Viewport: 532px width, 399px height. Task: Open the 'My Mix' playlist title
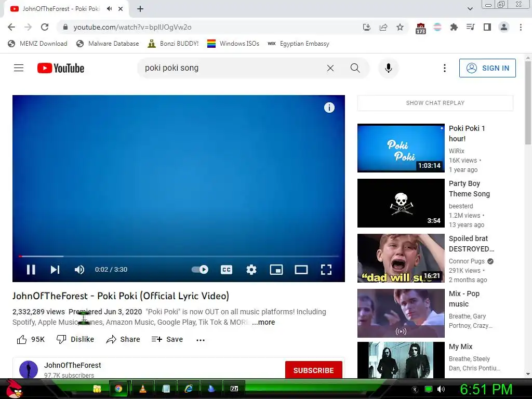[x=460, y=347]
